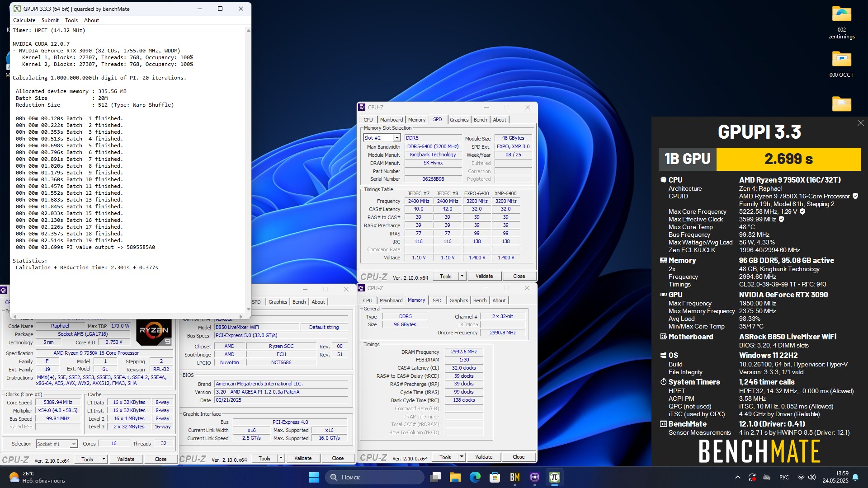Select the Graphics tab in the Mainboard window
868x488 pixels.
278,302
